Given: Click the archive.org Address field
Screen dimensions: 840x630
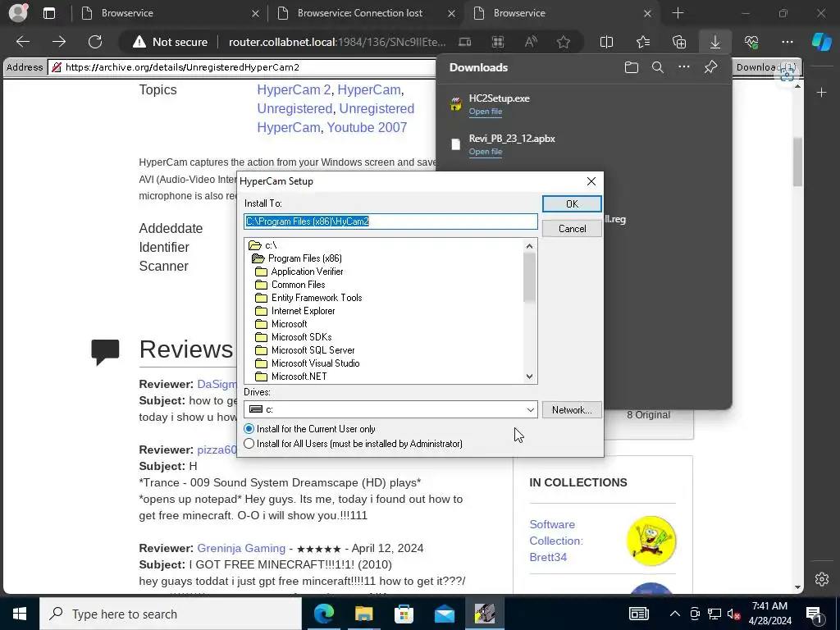Looking at the screenshot, I should tap(242, 67).
